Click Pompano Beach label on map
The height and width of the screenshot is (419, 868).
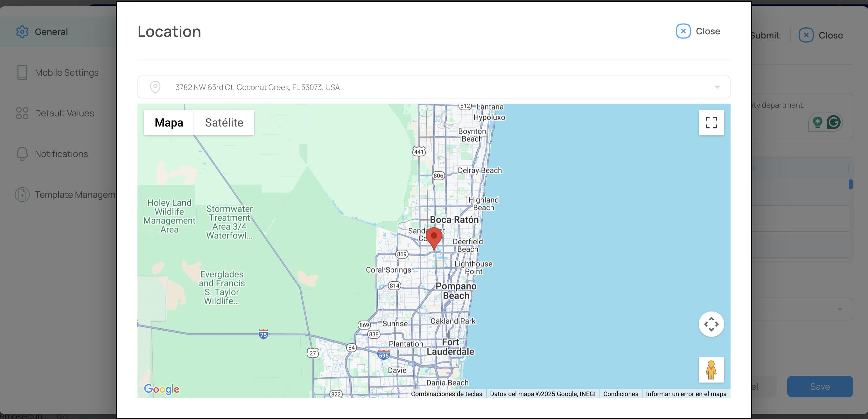tap(456, 291)
